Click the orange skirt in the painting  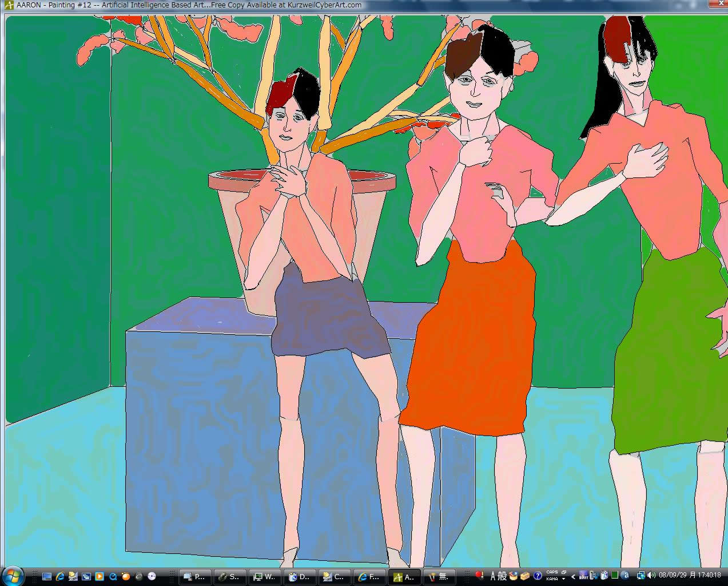(469, 338)
